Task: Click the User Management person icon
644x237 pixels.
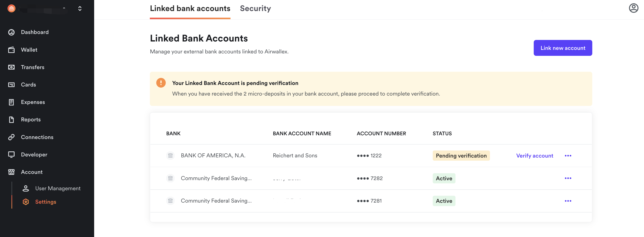Action: tap(26, 188)
